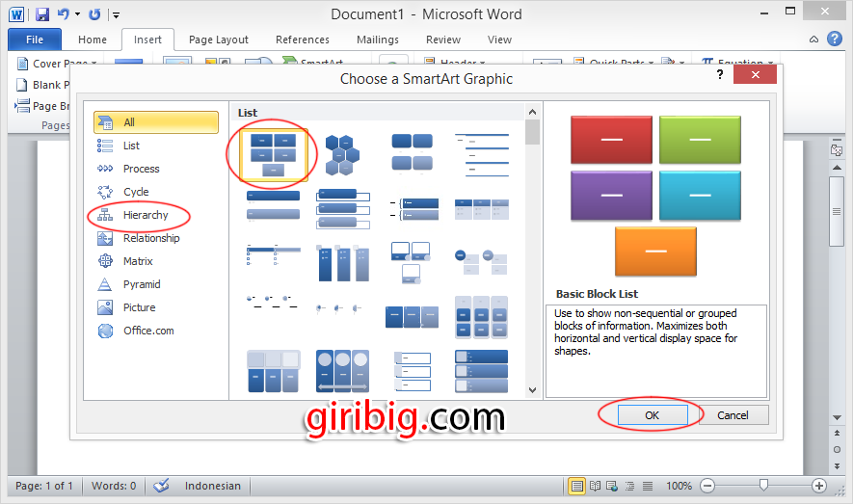
Task: Switch to the References tab
Action: [x=303, y=40]
